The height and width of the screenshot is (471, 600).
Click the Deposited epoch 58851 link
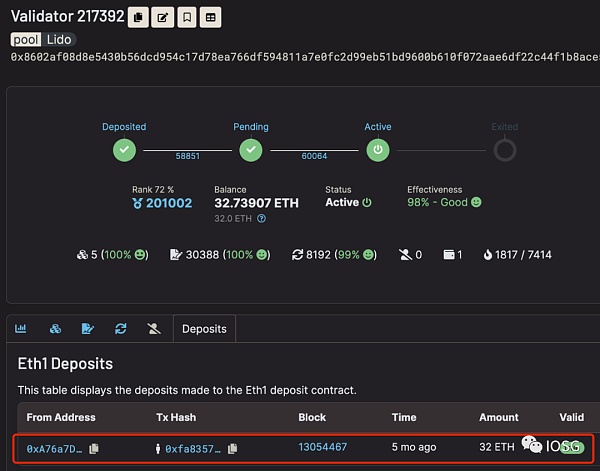click(x=187, y=157)
